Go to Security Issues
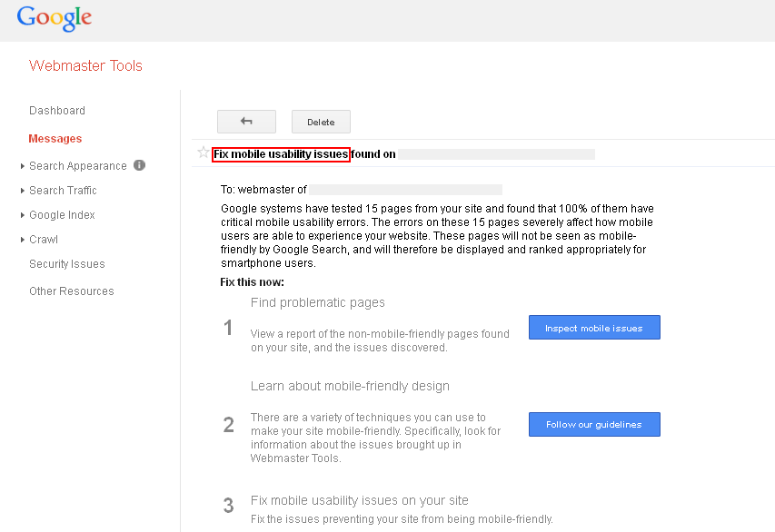 [x=67, y=264]
